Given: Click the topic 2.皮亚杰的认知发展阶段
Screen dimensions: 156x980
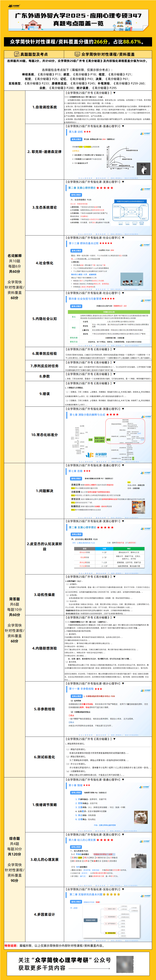Looking at the screenshot, I should [x=45, y=546].
